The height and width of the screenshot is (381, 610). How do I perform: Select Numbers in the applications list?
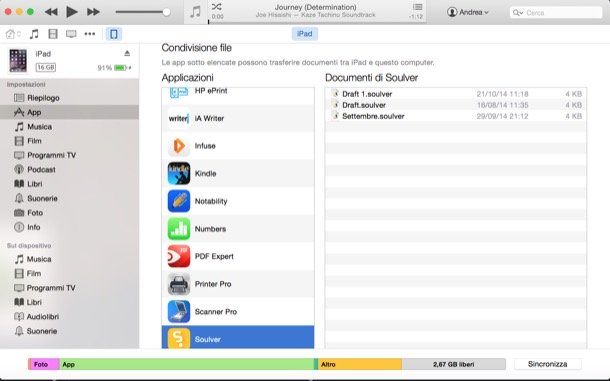[238, 229]
